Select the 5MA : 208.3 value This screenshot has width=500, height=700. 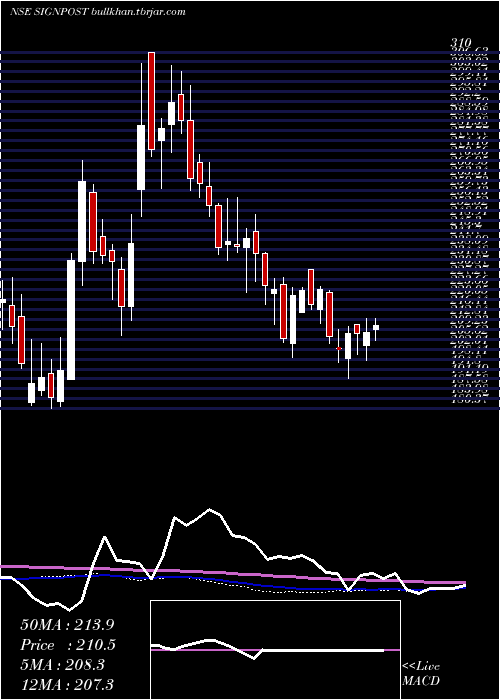[62, 665]
